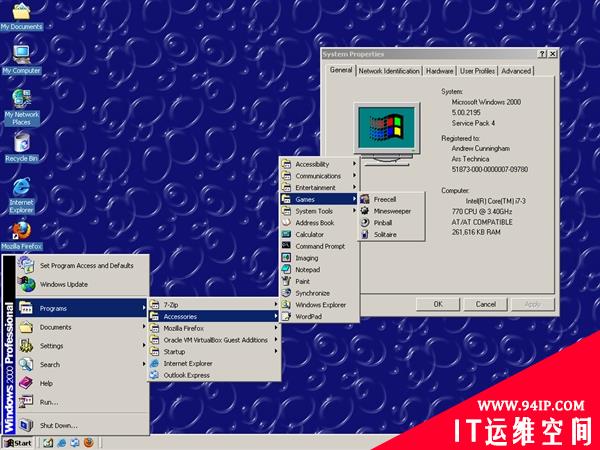Select My Network Places desktop icon

click(21, 107)
